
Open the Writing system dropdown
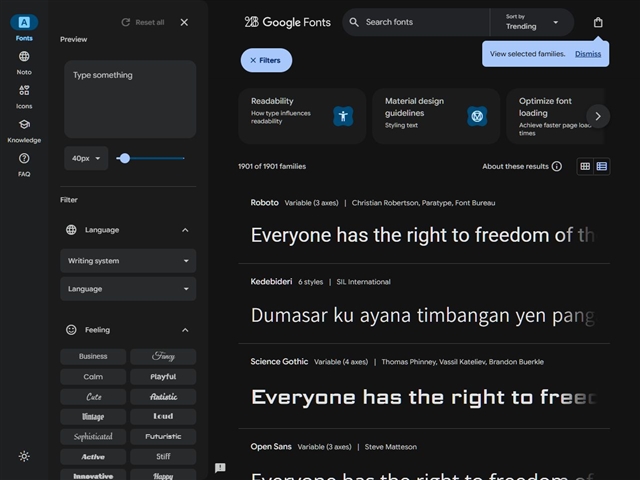[128, 261]
